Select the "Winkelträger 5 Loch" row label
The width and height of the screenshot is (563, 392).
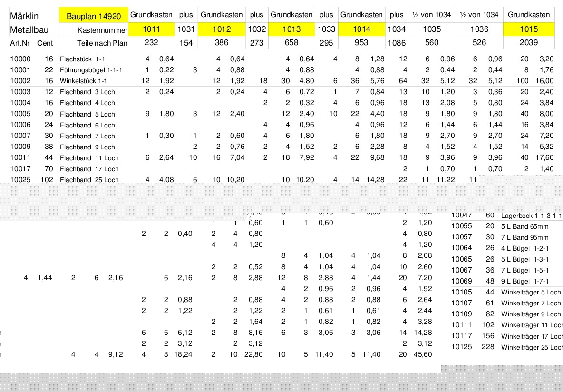coord(531,292)
